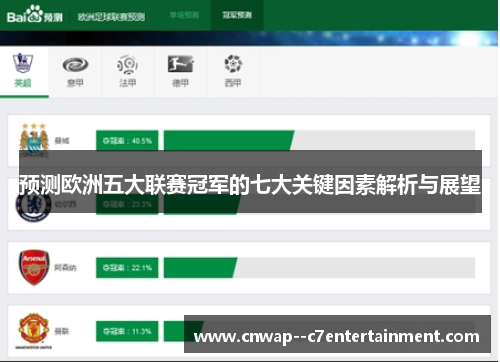Click the 阿森纳 team name

(x=65, y=267)
